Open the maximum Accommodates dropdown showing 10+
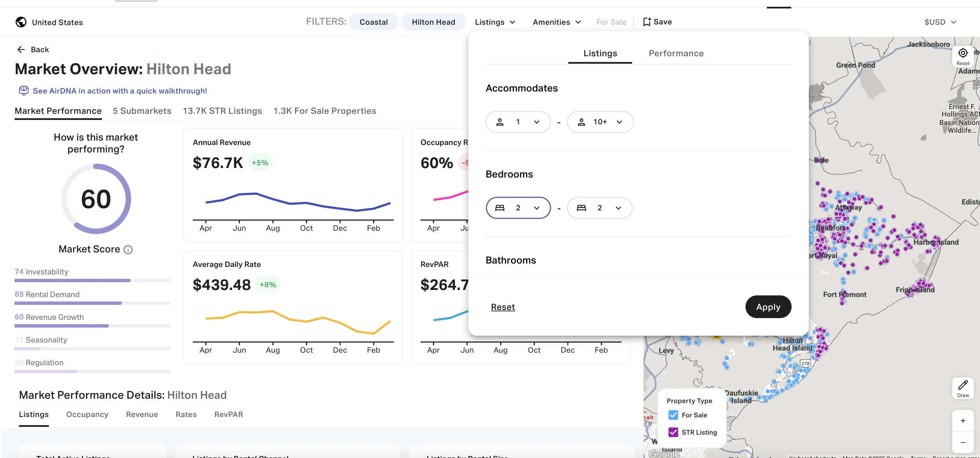This screenshot has width=980, height=458. coord(600,122)
